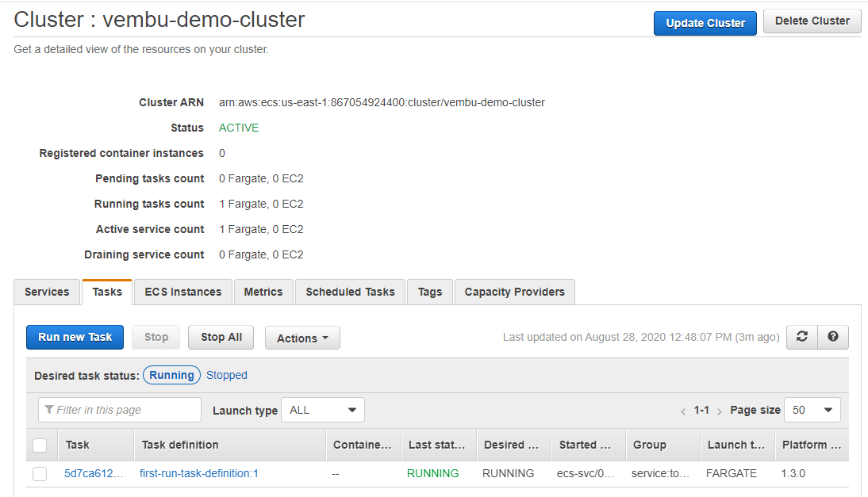Switch to the Services tab
Image resolution: width=868 pixels, height=497 pixels.
click(x=47, y=292)
